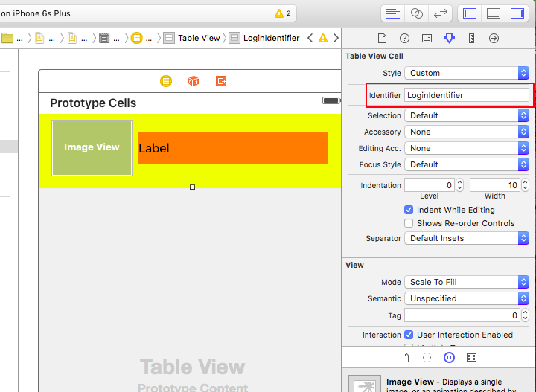Click the jump bar warning icon

(323, 38)
